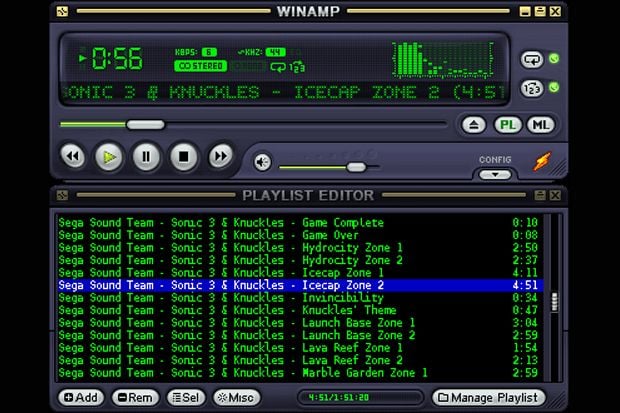Click the Eject open file button
This screenshot has height=413, width=620.
click(x=474, y=125)
